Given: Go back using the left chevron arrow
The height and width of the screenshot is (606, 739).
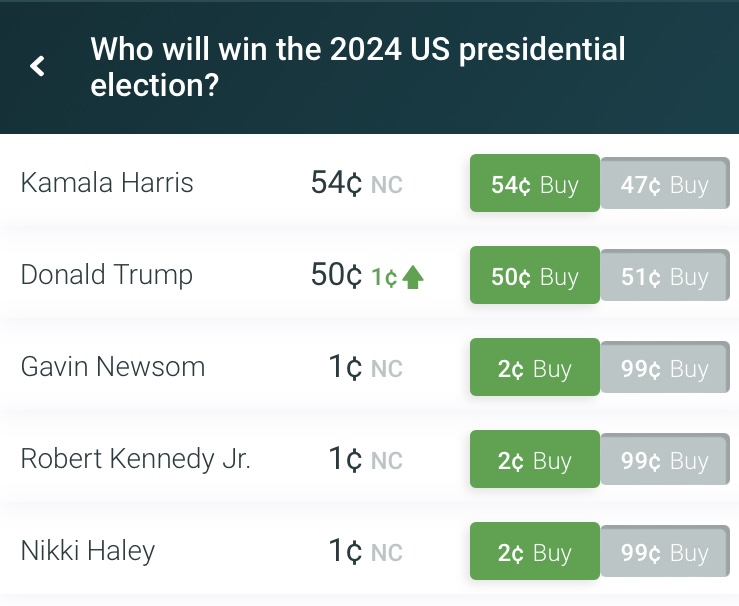Looking at the screenshot, I should [38, 67].
